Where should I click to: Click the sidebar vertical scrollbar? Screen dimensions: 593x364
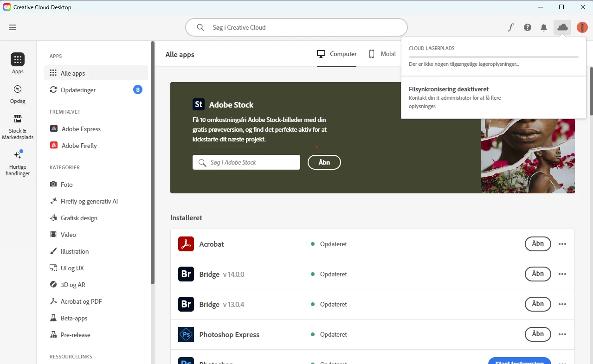152,163
